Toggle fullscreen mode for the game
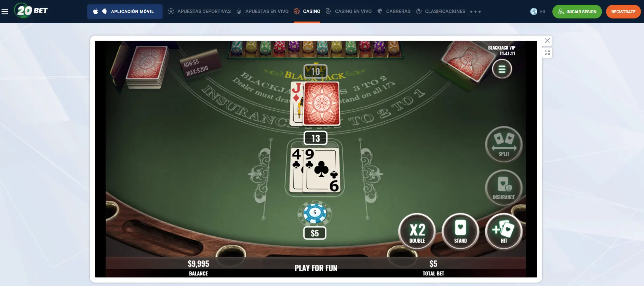The width and height of the screenshot is (644, 286). point(547,53)
